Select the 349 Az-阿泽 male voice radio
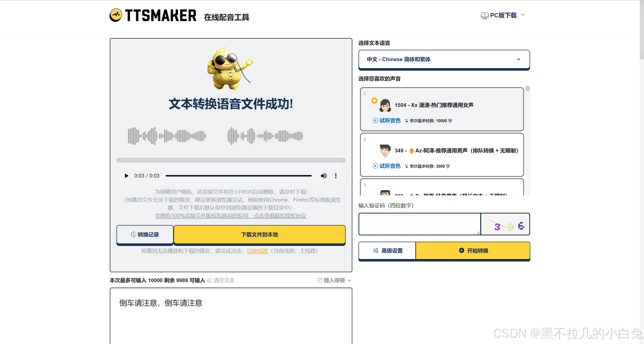 [374, 146]
